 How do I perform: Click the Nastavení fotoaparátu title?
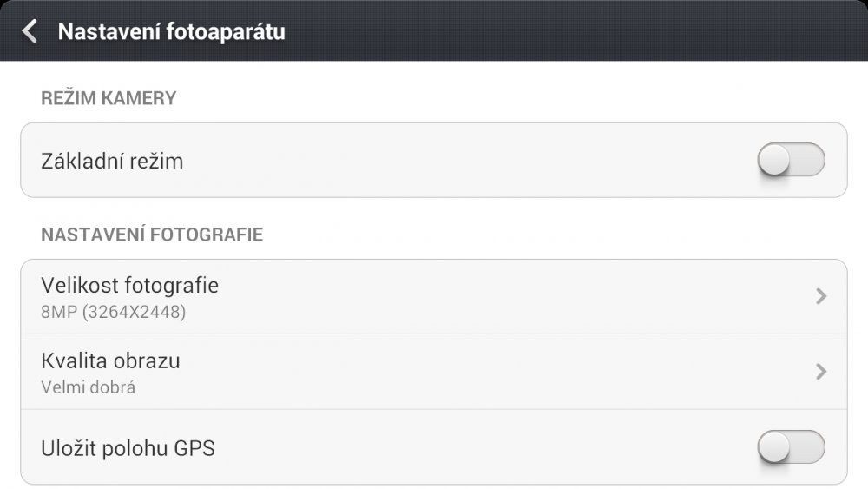171,32
